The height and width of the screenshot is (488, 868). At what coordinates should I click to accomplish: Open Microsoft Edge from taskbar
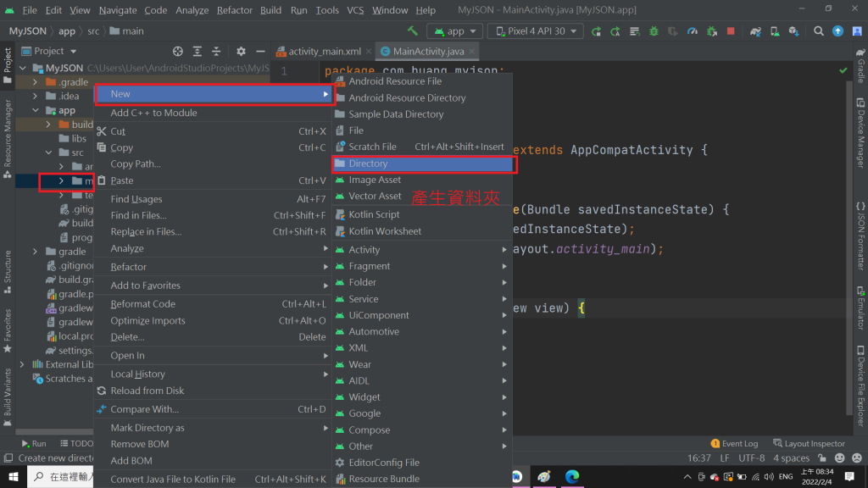pos(572,476)
